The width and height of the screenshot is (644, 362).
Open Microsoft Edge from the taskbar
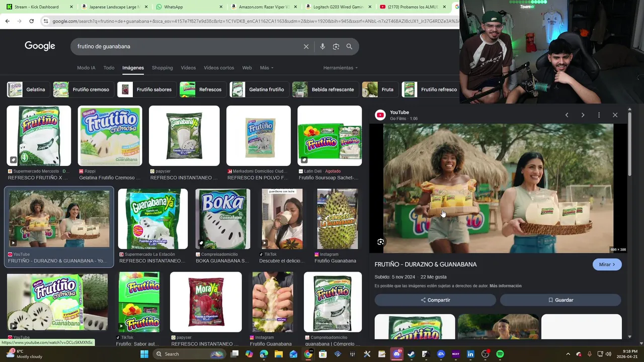[x=264, y=354]
